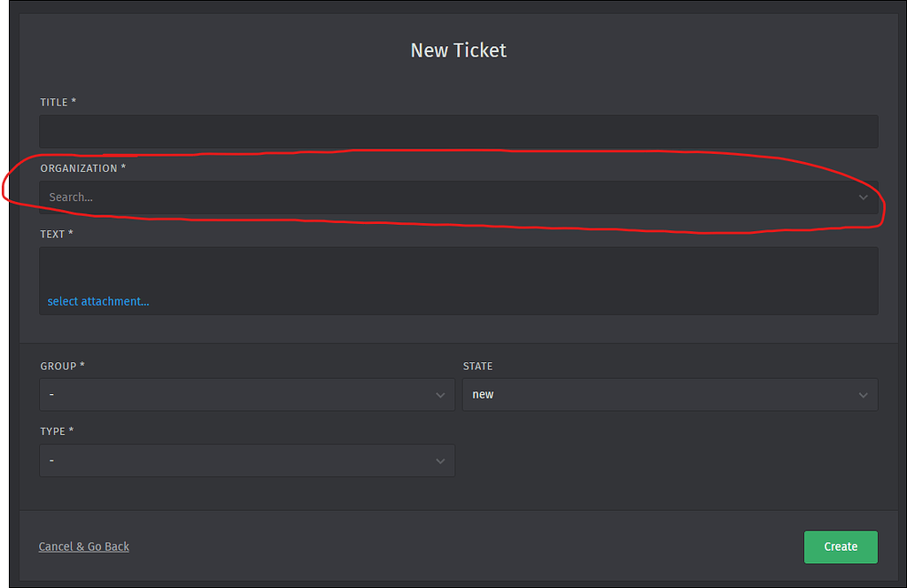Click the Search... placeholder in Organization
Image resolution: width=907 pixels, height=588 pixels.
(x=72, y=197)
